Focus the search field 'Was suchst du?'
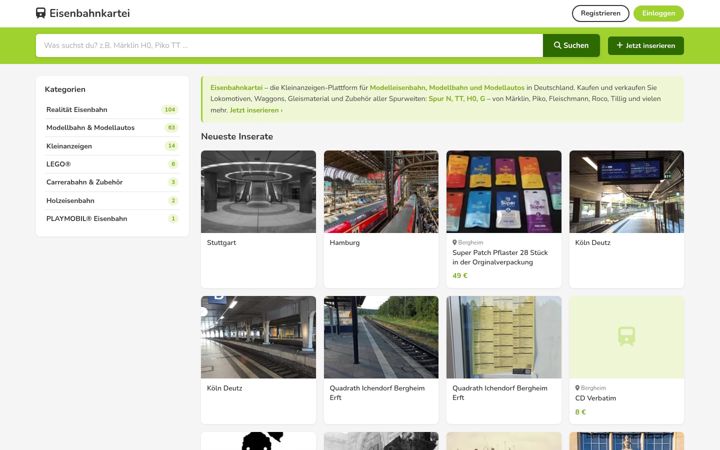The width and height of the screenshot is (720, 450). (289, 45)
